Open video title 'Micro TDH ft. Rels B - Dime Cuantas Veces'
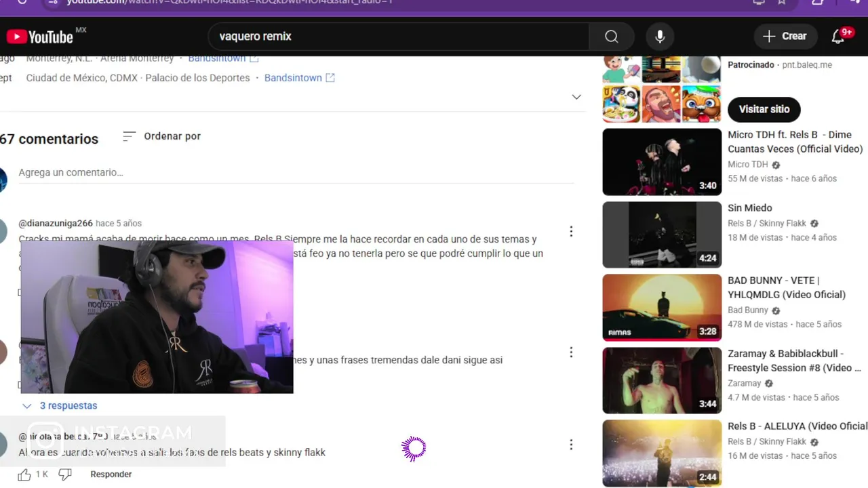This screenshot has height=488, width=868. pyautogui.click(x=795, y=142)
